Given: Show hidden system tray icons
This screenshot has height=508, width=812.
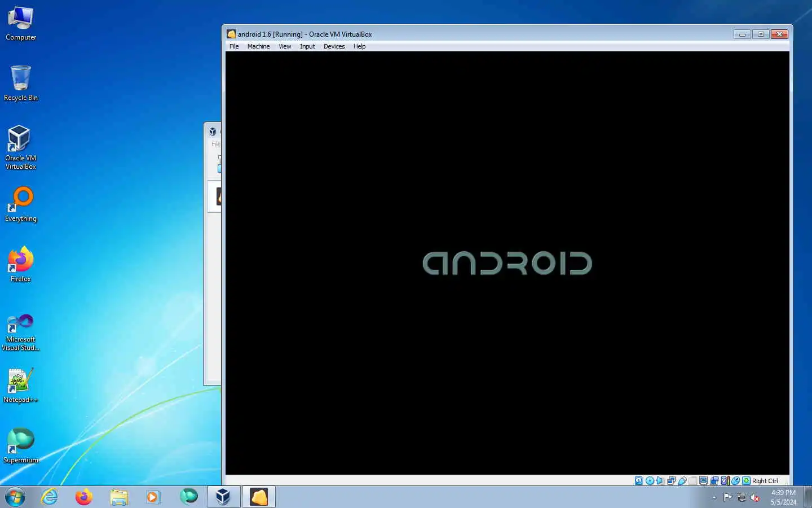Looking at the screenshot, I should pos(714,497).
